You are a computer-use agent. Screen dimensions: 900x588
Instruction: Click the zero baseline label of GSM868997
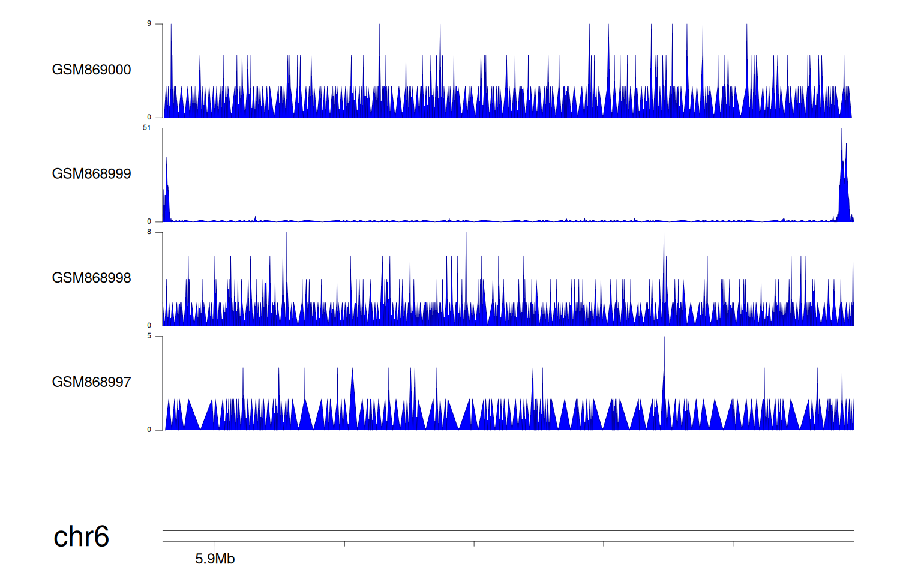(x=149, y=430)
